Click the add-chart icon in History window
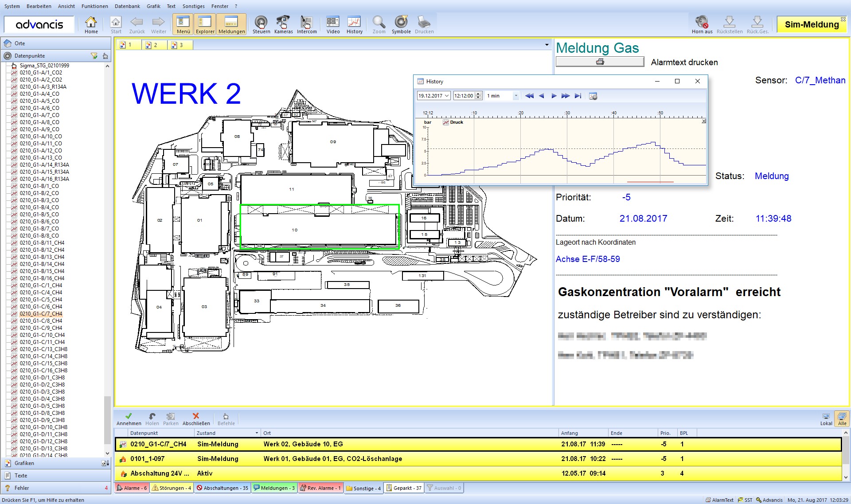Screen dimensions: 851x504 (x=593, y=96)
